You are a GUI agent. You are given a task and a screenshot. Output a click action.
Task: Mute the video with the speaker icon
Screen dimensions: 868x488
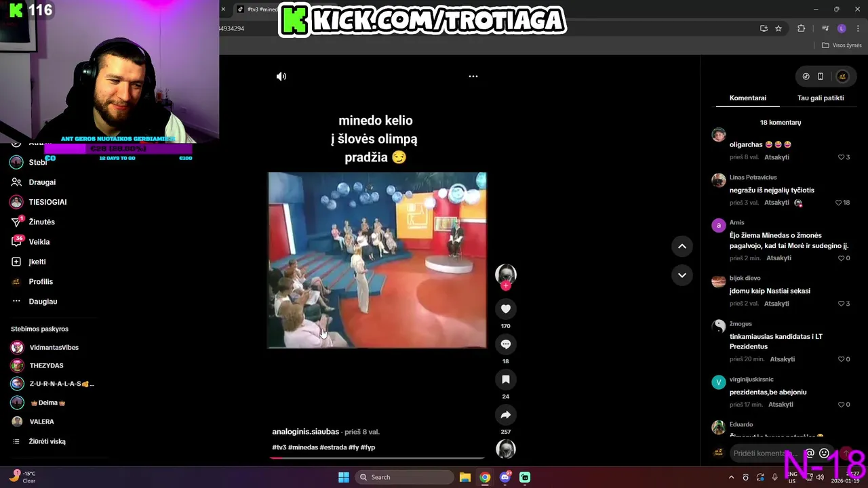(x=281, y=77)
